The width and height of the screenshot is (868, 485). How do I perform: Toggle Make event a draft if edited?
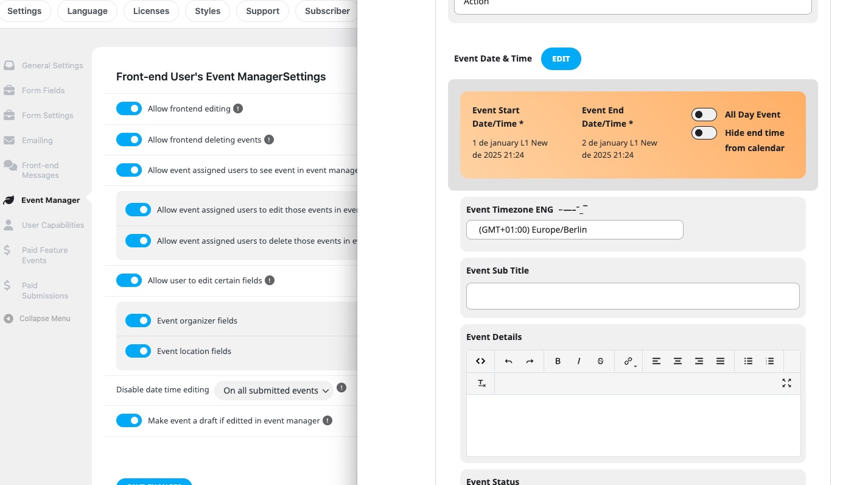click(129, 420)
